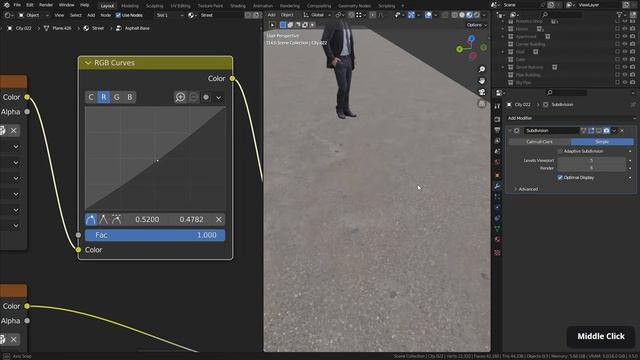Screen dimensions: 640x360
Task: Click the Render levels value field
Action: [591, 168]
